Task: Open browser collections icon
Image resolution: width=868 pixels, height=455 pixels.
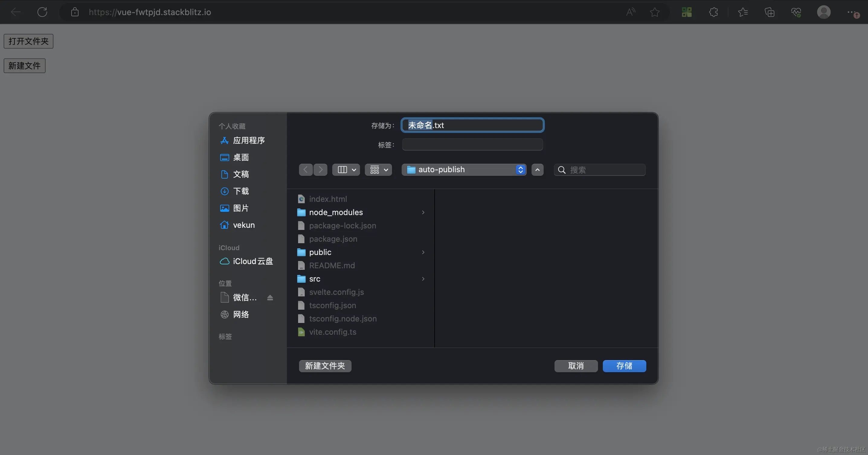Action: [x=769, y=12]
